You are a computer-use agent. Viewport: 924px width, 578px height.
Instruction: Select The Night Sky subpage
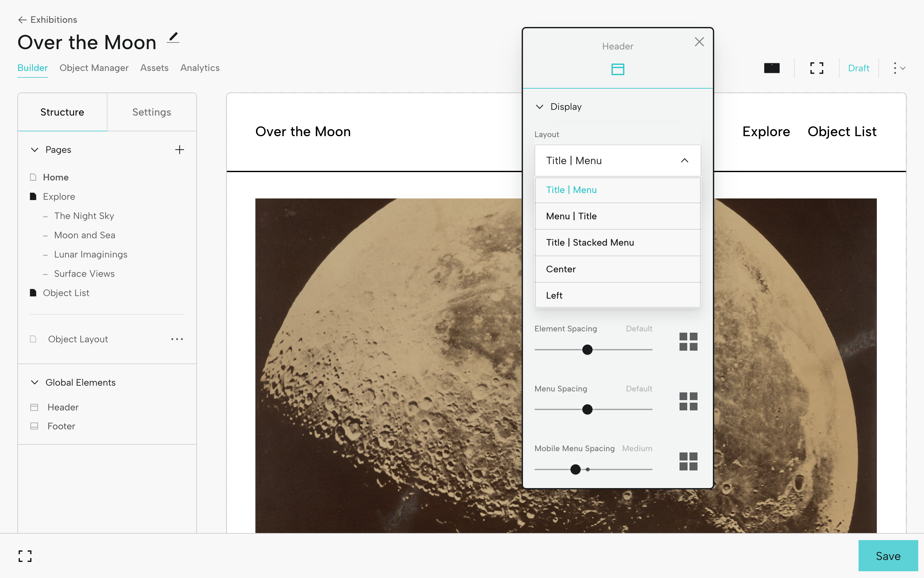point(84,216)
